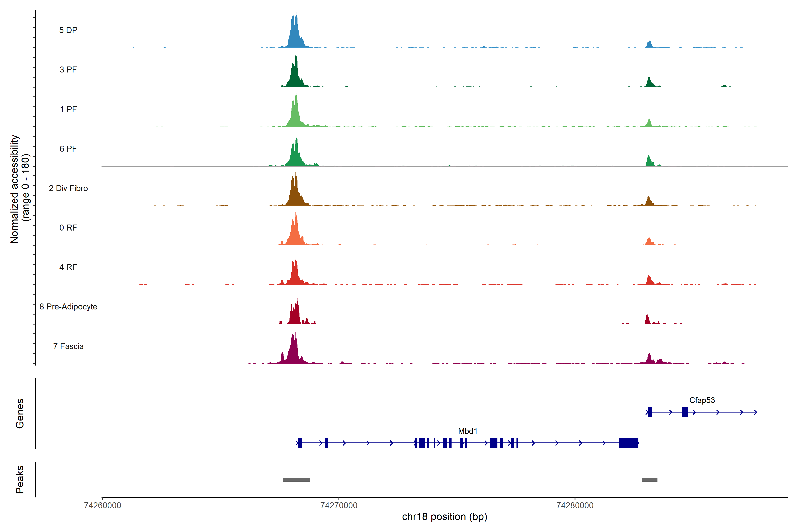The height and width of the screenshot is (532, 798).
Task: Click the 74280000 axis tick label
Action: click(575, 506)
